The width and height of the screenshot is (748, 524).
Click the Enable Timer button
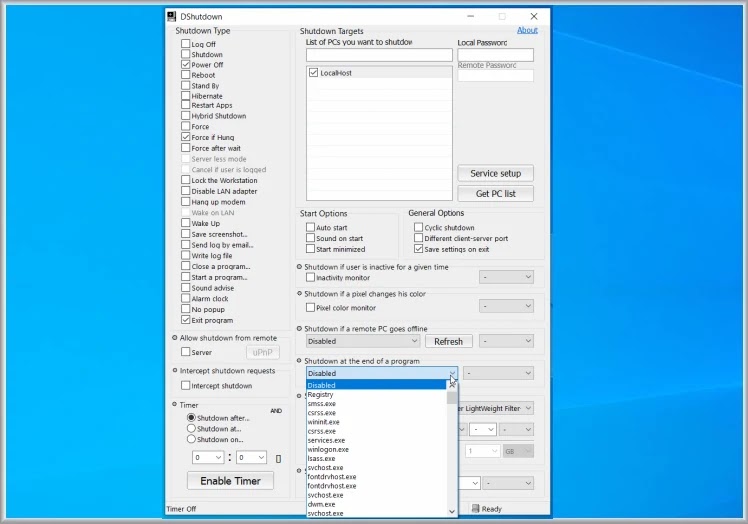point(230,481)
